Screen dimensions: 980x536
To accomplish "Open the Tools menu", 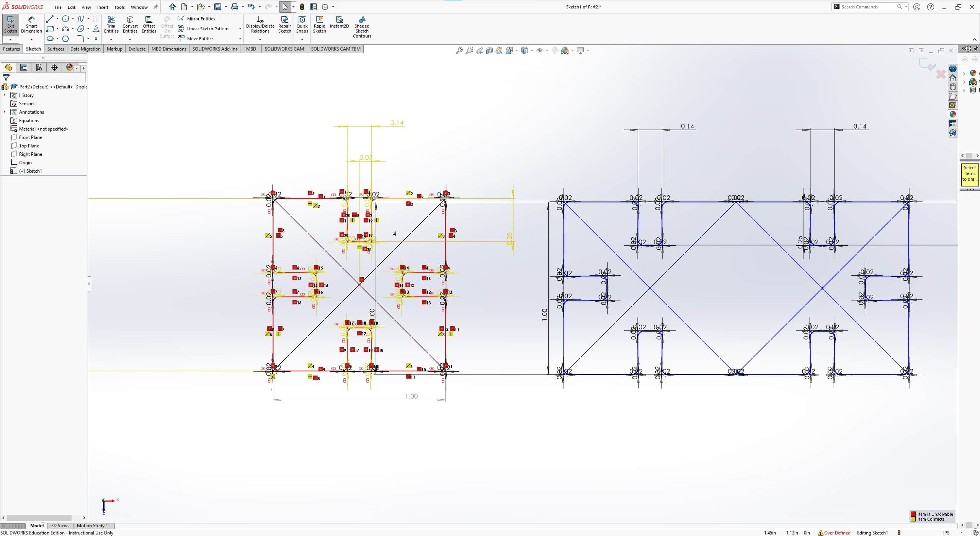I will click(119, 7).
